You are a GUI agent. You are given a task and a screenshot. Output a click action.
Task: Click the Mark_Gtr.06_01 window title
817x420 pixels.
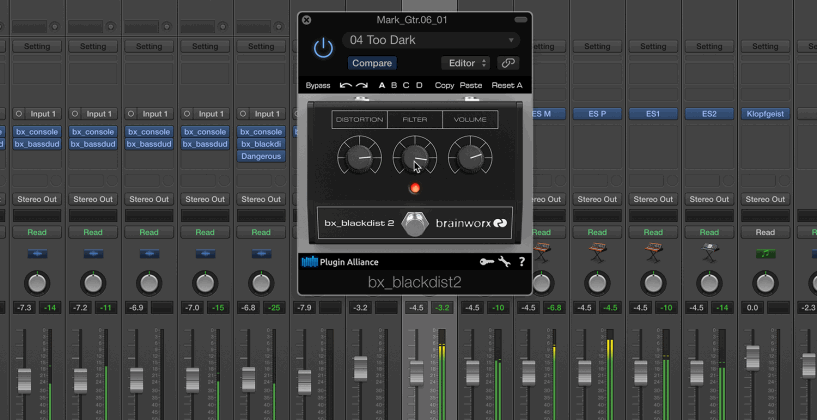[412, 20]
